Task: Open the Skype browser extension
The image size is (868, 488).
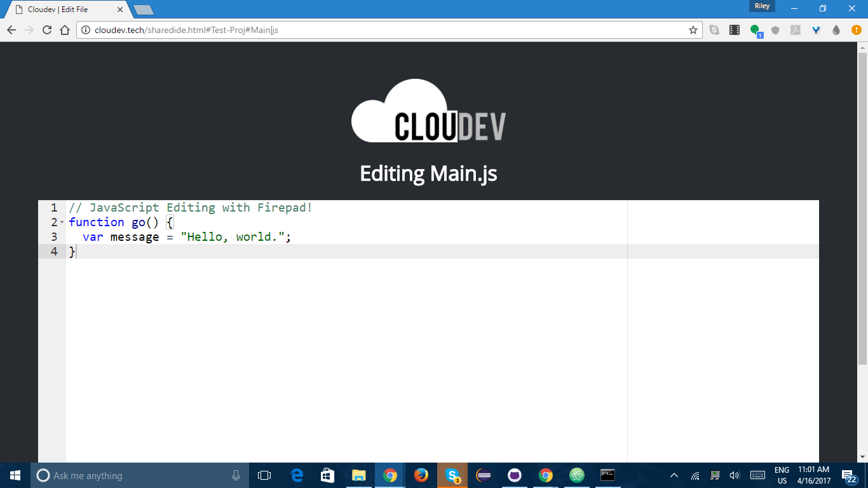Action: click(714, 30)
